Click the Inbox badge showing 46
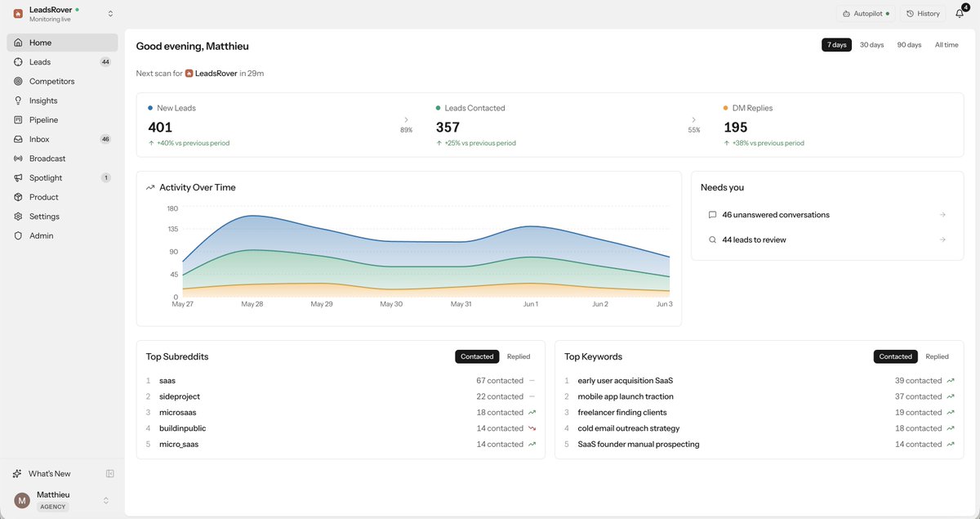Screen dimensions: 980x519 point(105,139)
